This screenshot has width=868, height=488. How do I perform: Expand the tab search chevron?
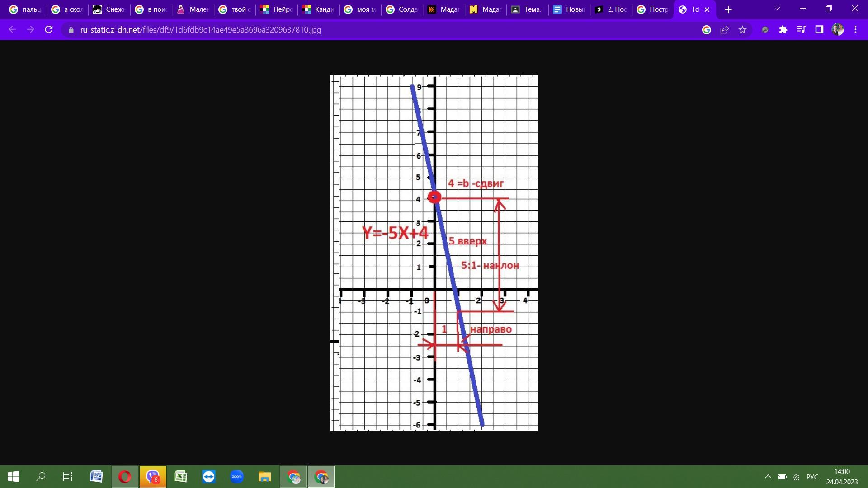point(777,9)
